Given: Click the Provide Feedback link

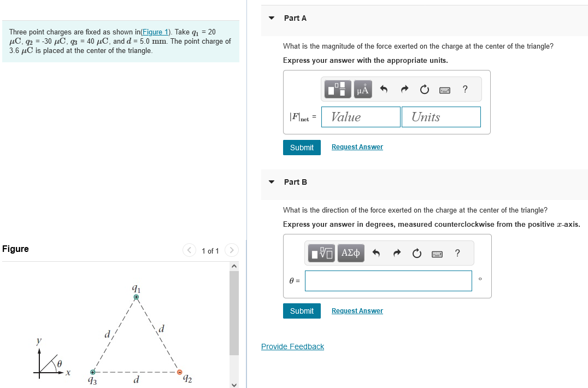Looking at the screenshot, I should [x=292, y=346].
